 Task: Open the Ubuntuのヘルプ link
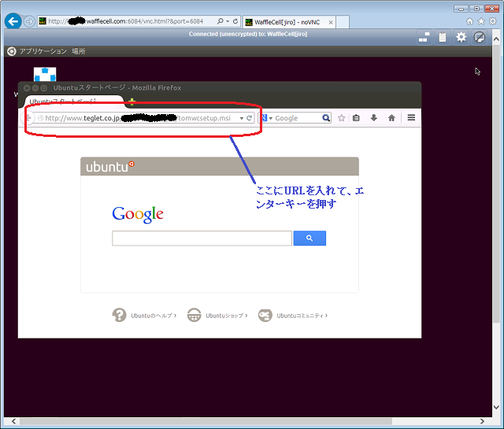click(x=154, y=316)
